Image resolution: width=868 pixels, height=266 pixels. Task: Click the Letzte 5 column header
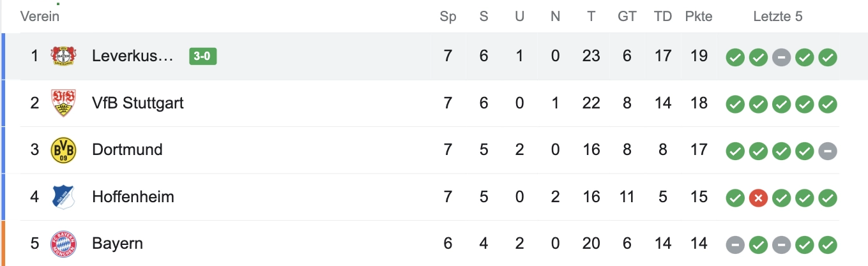[777, 17]
